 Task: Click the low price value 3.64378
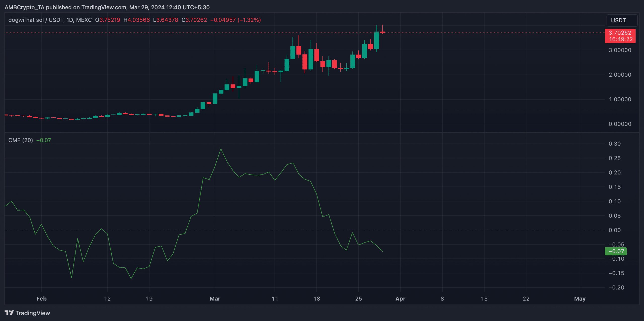(x=167, y=20)
